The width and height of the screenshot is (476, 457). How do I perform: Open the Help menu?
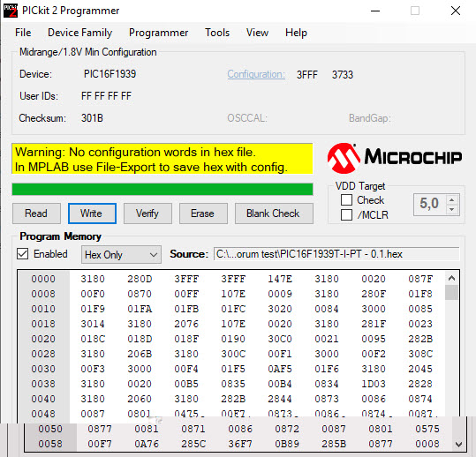click(x=296, y=33)
